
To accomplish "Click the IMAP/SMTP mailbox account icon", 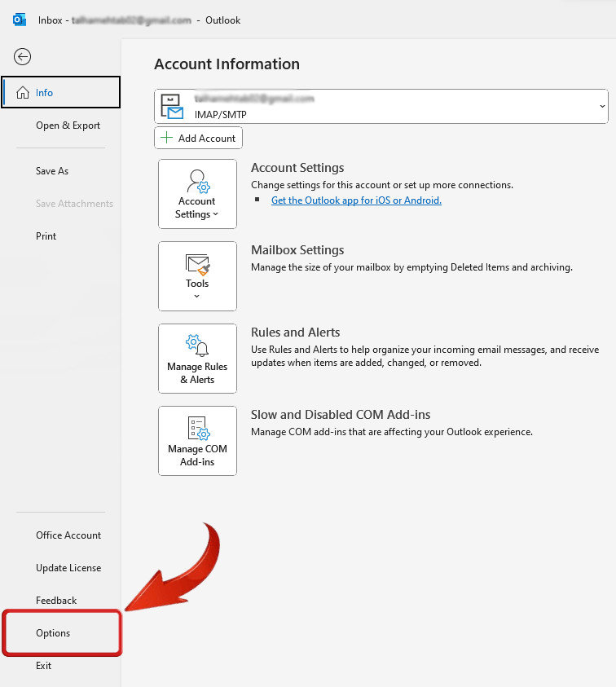I will coord(172,107).
